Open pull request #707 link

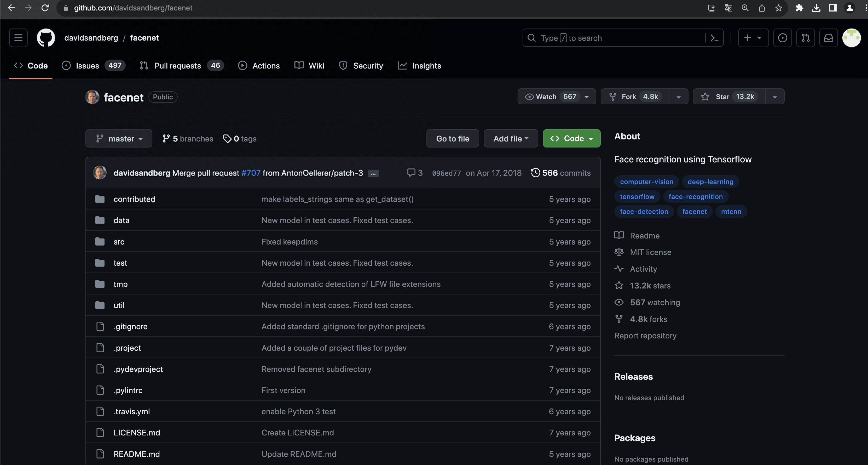(x=251, y=173)
